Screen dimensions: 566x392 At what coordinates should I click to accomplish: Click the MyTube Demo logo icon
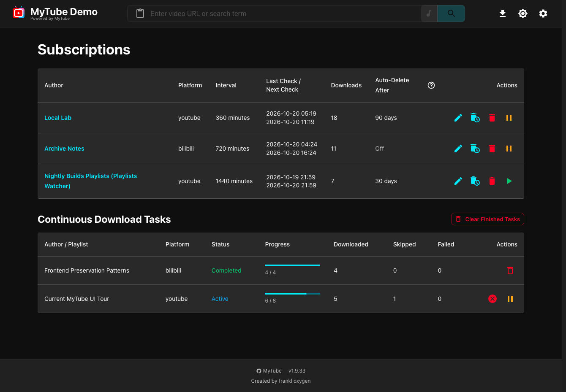pyautogui.click(x=19, y=13)
